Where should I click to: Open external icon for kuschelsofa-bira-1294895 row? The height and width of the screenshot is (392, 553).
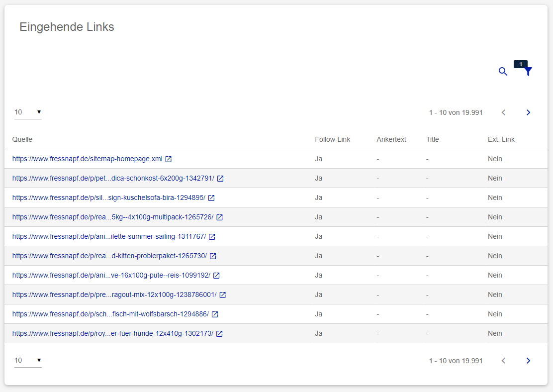pyautogui.click(x=211, y=198)
